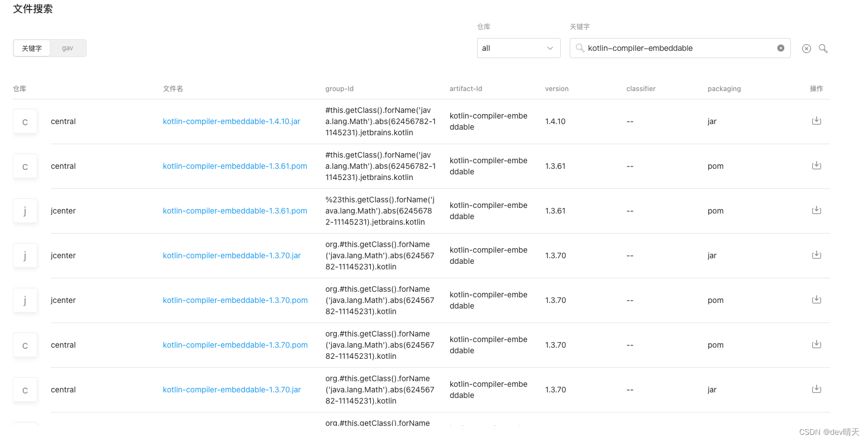This screenshot has width=868, height=441.
Task: Clear the keyword input using the x icon inside it
Action: tap(781, 48)
